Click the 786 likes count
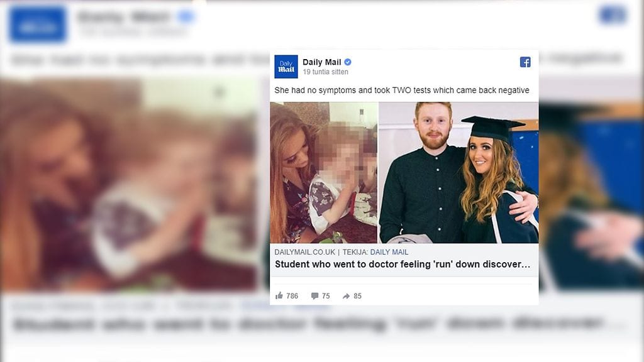The height and width of the screenshot is (362, 644). point(292,296)
